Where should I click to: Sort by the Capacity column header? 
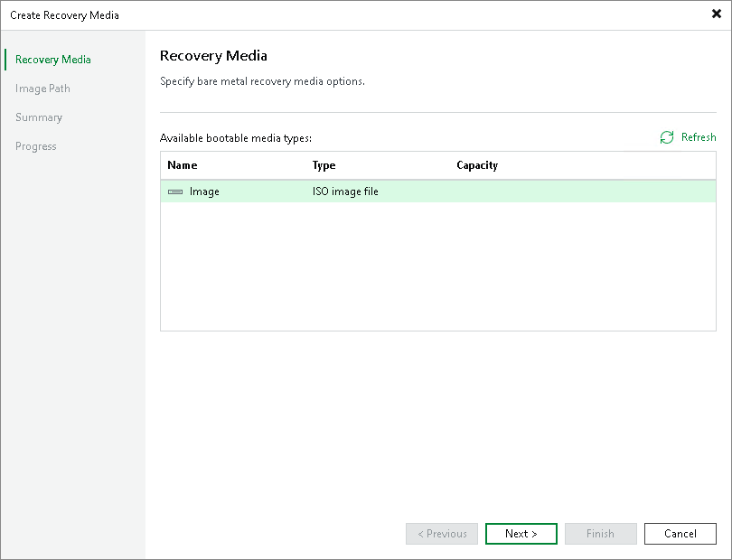477,165
